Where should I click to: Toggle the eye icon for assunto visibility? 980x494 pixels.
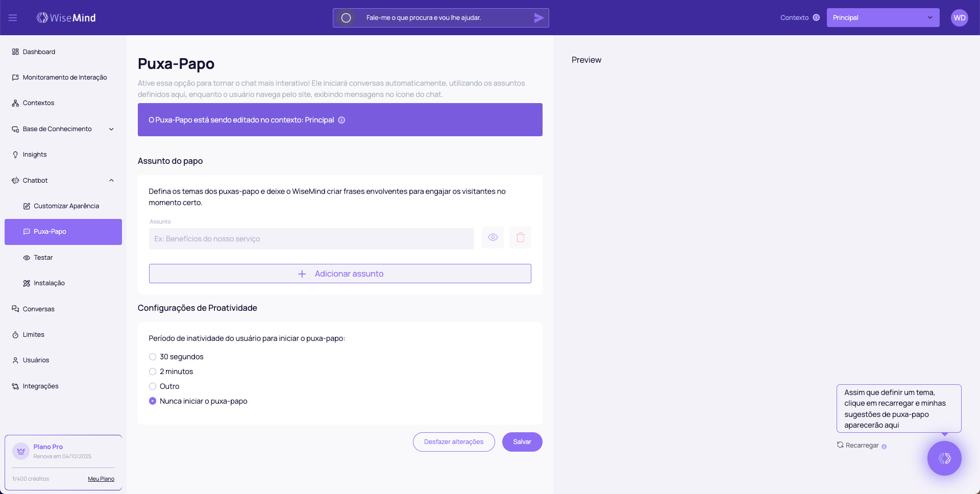[x=493, y=238]
